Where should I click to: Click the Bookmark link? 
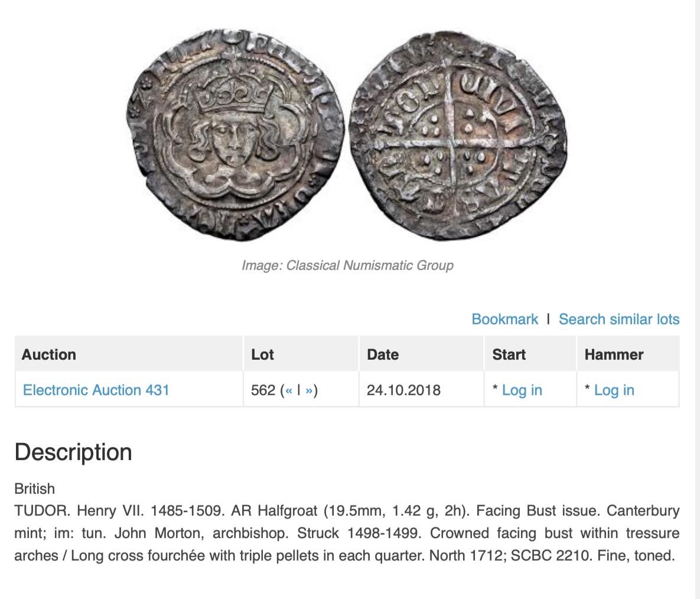click(x=504, y=319)
